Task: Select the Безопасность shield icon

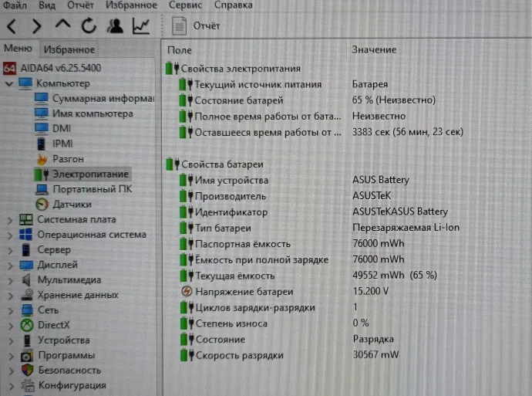Action: click(x=27, y=371)
